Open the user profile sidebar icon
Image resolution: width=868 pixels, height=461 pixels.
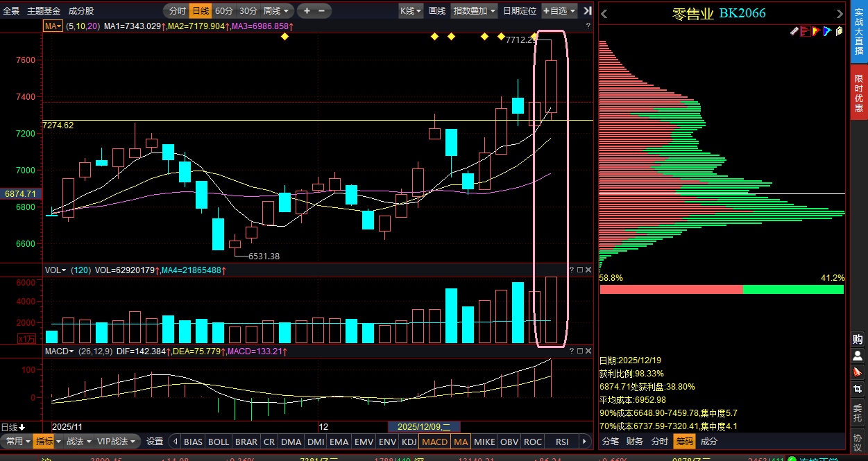(858, 356)
